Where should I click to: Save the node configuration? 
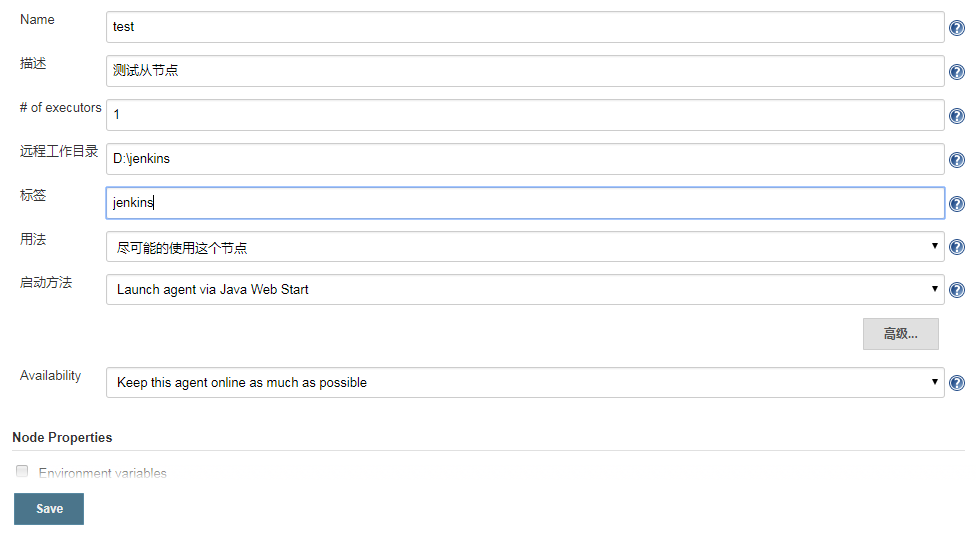tap(49, 509)
